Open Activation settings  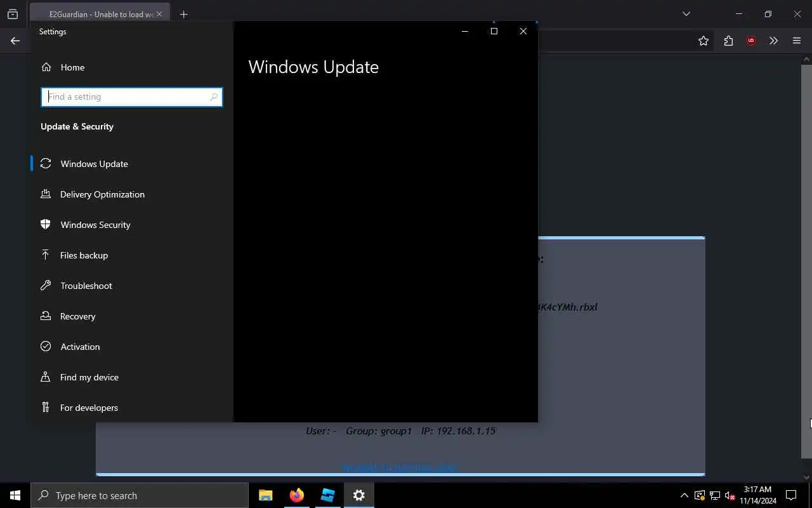click(x=132, y=347)
